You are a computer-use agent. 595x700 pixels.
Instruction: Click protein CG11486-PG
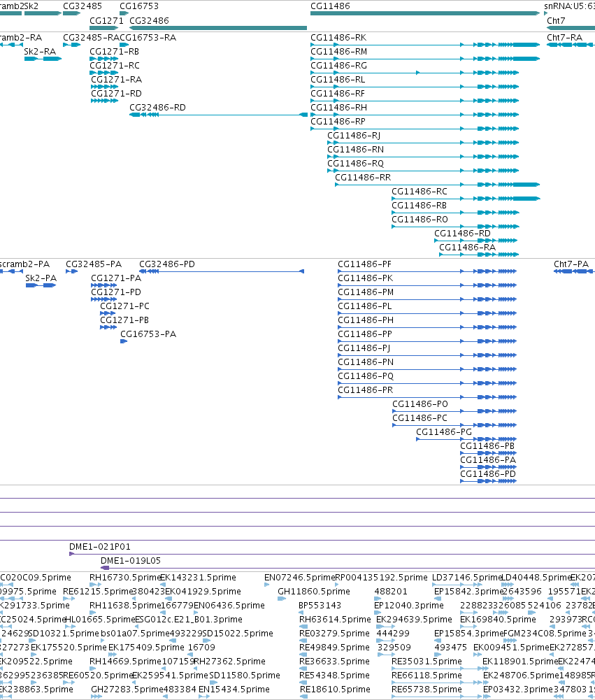click(444, 432)
